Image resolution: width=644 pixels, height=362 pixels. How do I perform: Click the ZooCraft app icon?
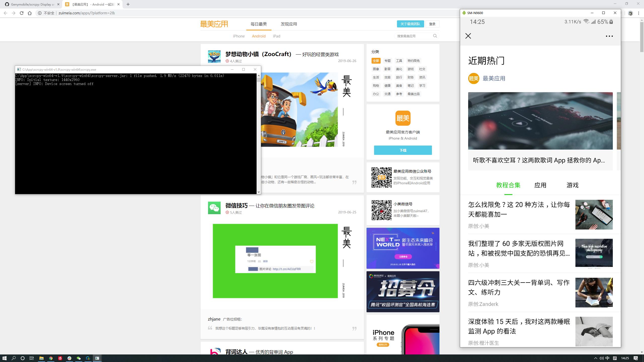pos(214,56)
